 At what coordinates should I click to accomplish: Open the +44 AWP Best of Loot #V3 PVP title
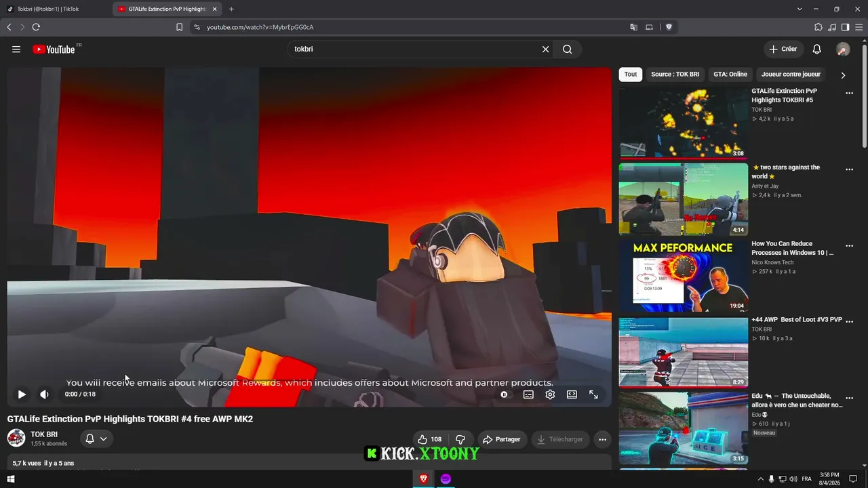(797, 320)
